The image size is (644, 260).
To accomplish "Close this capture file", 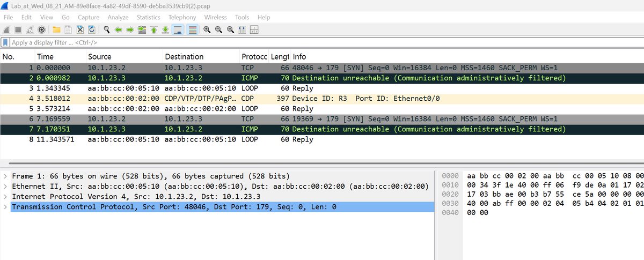I will click(x=80, y=29).
